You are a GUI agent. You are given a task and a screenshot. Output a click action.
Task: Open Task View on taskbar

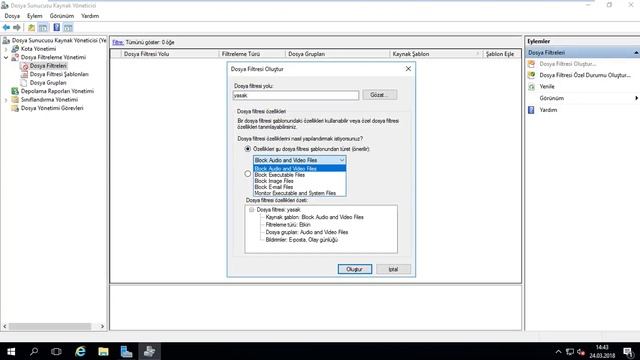click(x=56, y=351)
